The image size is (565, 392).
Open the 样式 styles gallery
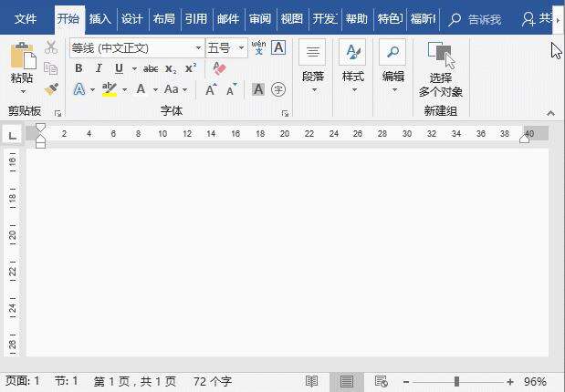click(x=352, y=67)
